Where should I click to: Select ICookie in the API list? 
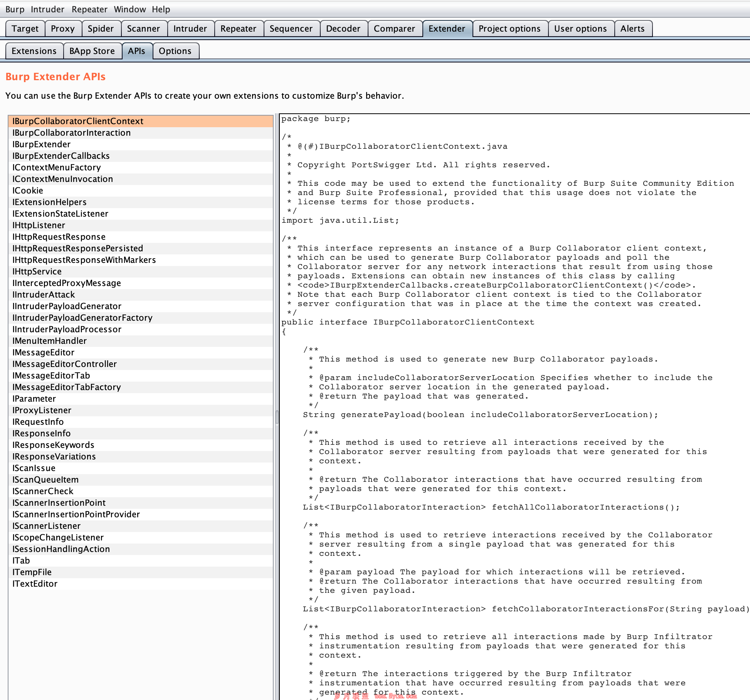[x=141, y=190]
